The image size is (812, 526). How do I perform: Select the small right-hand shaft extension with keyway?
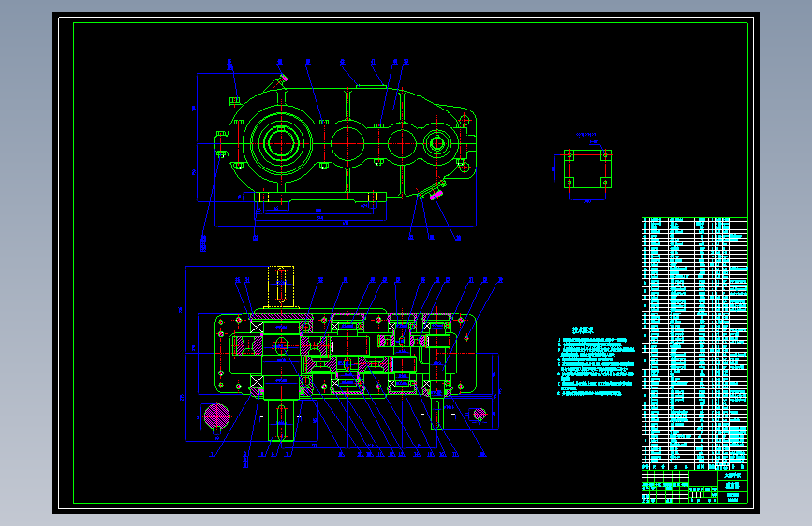437,413
